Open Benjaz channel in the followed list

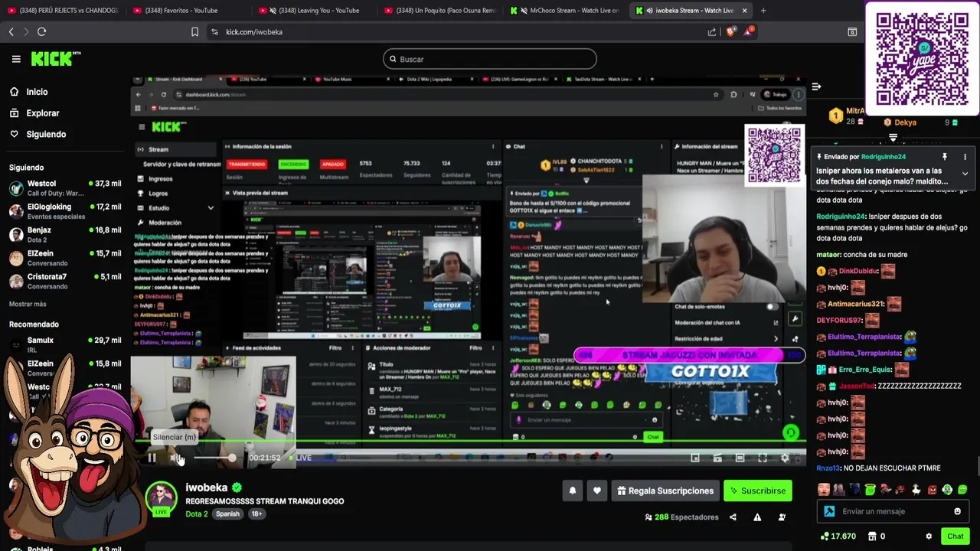65,234
